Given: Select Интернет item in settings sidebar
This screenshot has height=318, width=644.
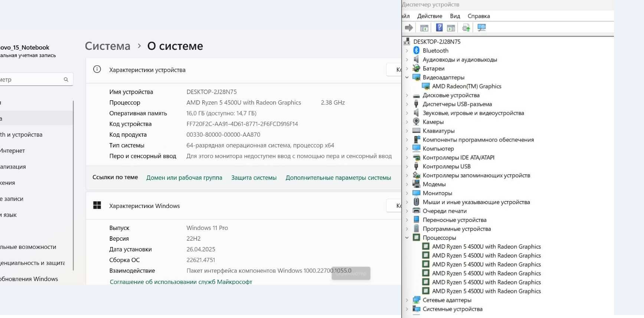Looking at the screenshot, I should pyautogui.click(x=13, y=150).
